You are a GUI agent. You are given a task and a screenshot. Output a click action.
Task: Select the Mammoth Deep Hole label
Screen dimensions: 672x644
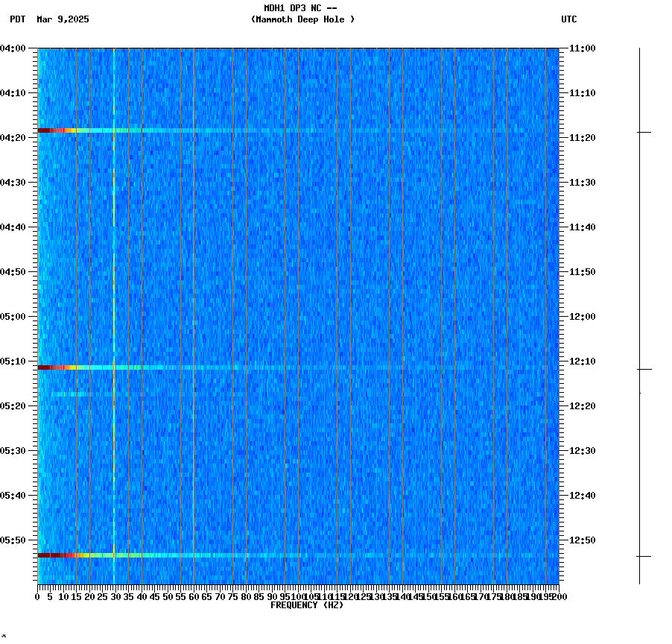[304, 20]
